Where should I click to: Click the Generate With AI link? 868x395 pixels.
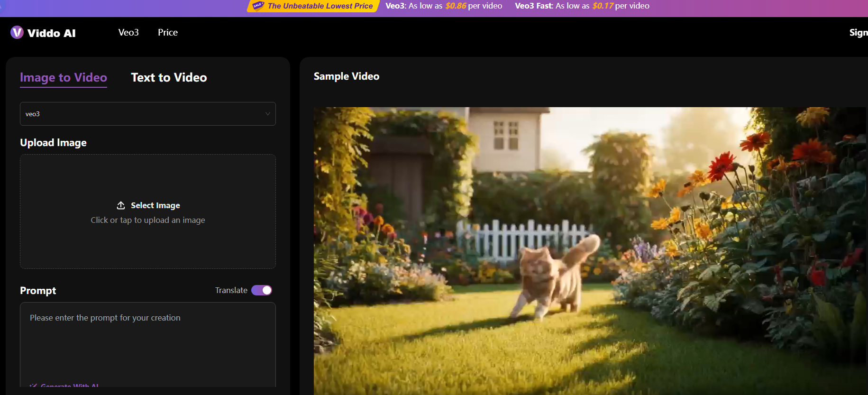[70, 386]
